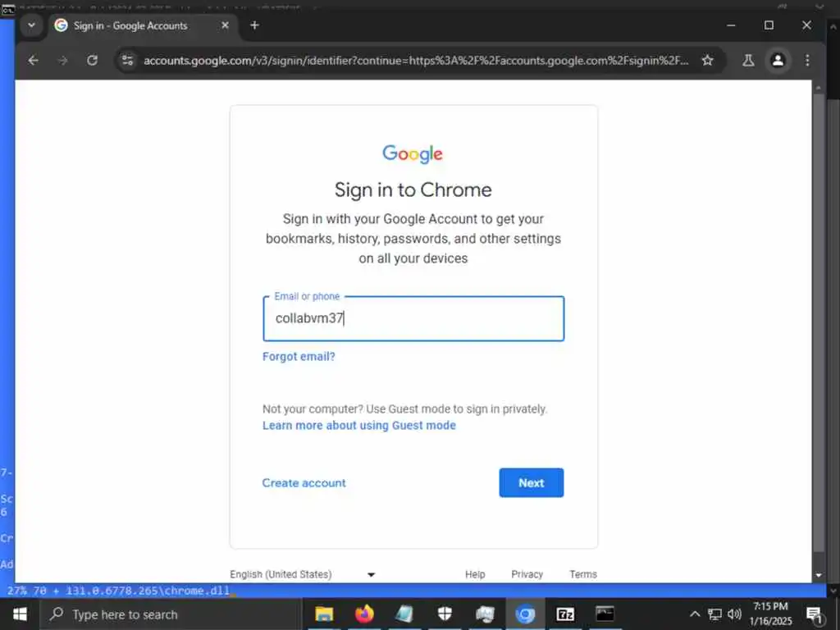Launch 7-Zip from the taskbar
Viewport: 840px width, 630px height.
[565, 614]
